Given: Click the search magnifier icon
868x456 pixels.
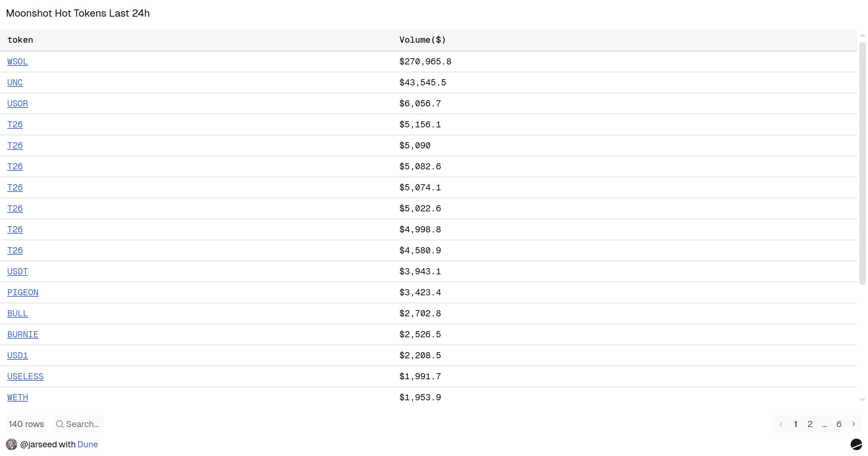Looking at the screenshot, I should point(60,424).
